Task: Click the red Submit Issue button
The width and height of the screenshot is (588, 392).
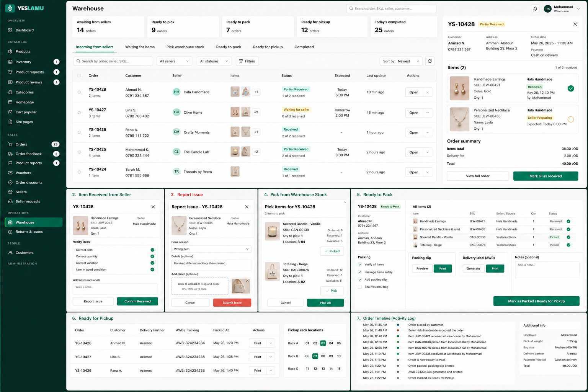Action: 232,302
